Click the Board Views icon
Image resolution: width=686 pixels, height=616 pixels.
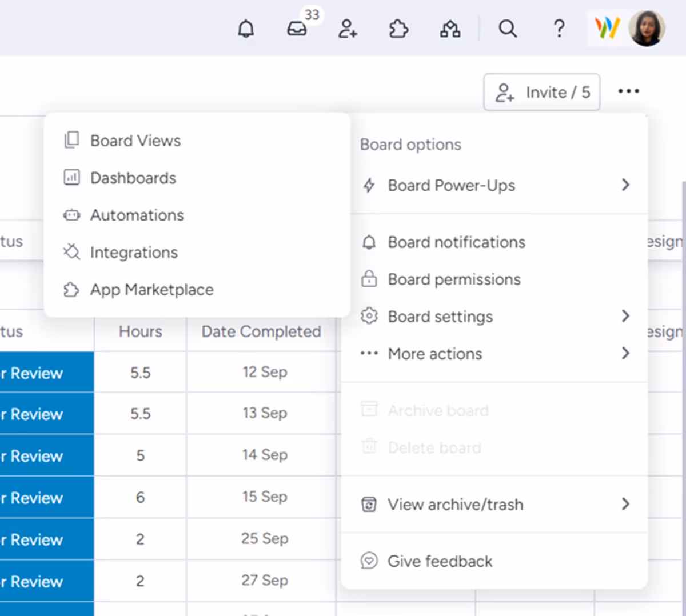tap(71, 140)
